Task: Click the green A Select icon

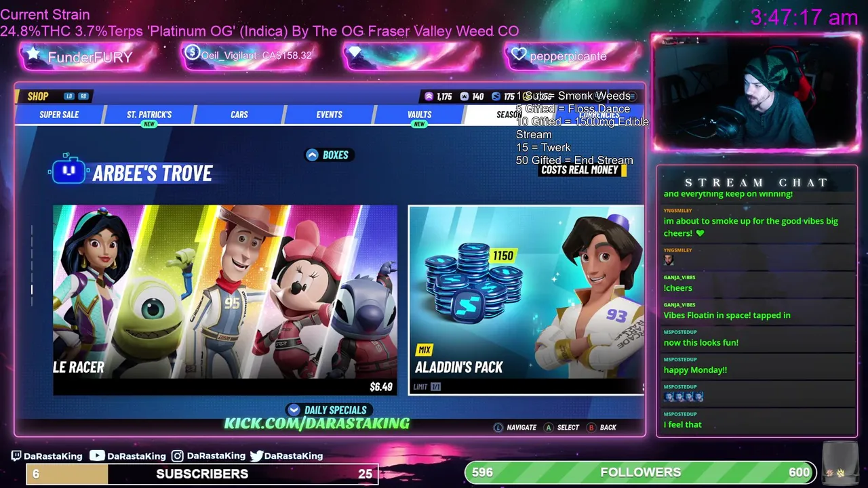Action: [x=549, y=428]
